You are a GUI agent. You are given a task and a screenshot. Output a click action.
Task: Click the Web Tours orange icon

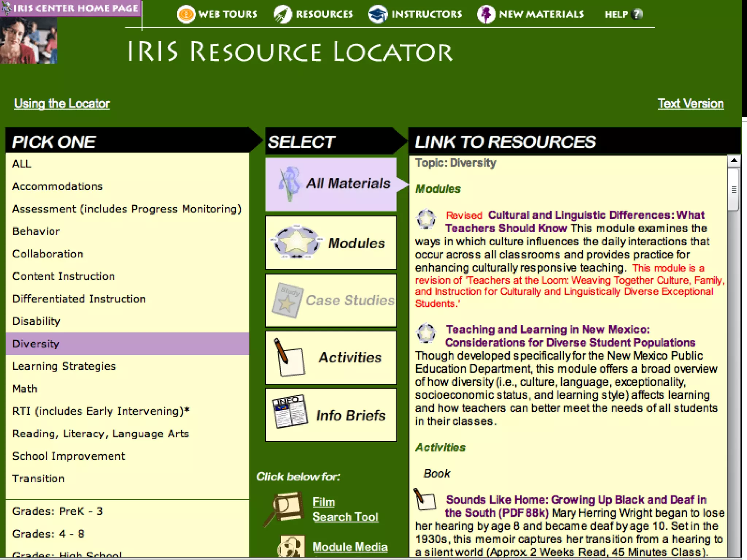click(x=186, y=14)
